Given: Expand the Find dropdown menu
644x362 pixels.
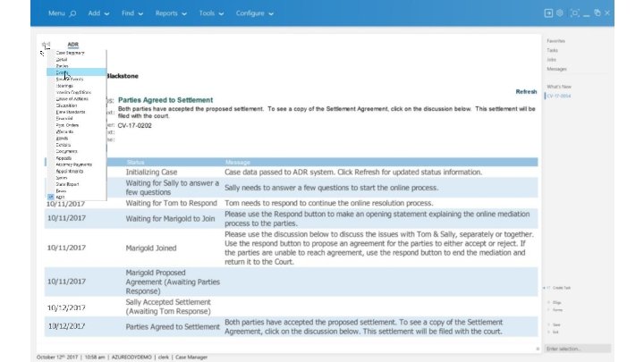Looking at the screenshot, I should click(132, 13).
